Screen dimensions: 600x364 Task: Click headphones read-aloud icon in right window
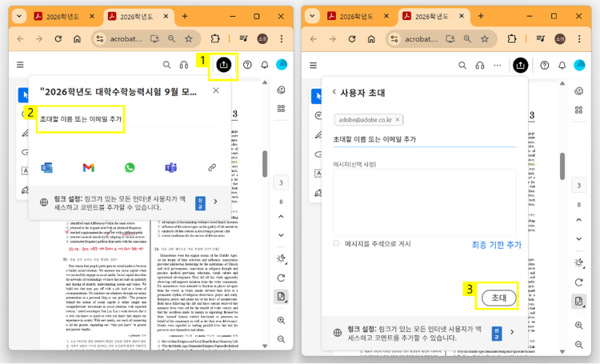click(480, 66)
